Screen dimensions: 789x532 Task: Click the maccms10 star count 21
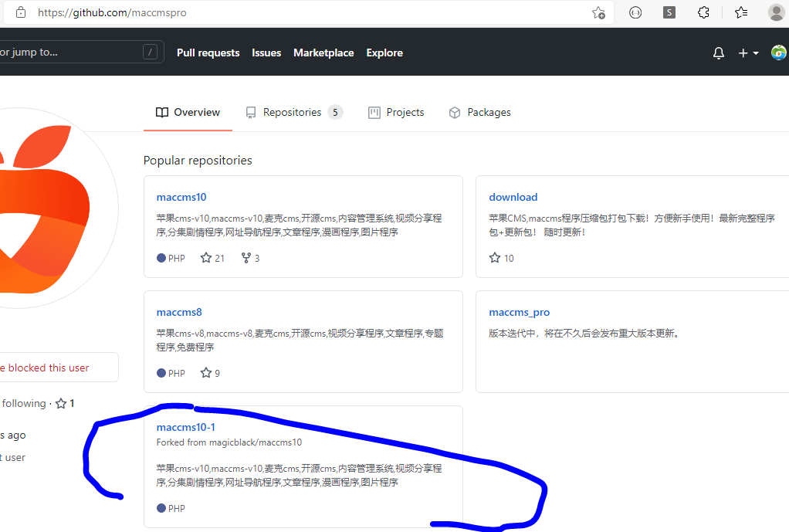(212, 258)
